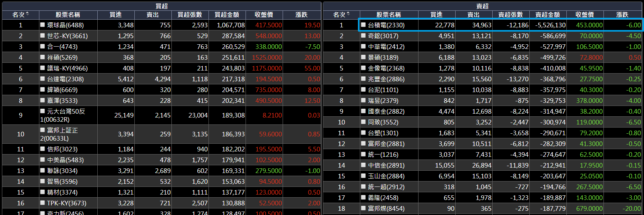This screenshot has width=644, height=215.
Task: Click 漲跌 header in 買超 table
Action: [301, 15]
